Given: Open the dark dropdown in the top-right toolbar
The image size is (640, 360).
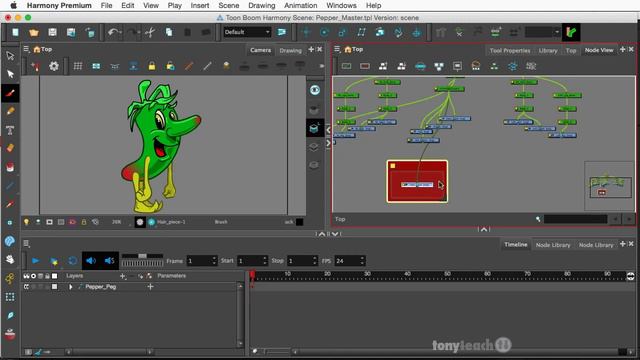Looking at the screenshot, I should (542, 32).
